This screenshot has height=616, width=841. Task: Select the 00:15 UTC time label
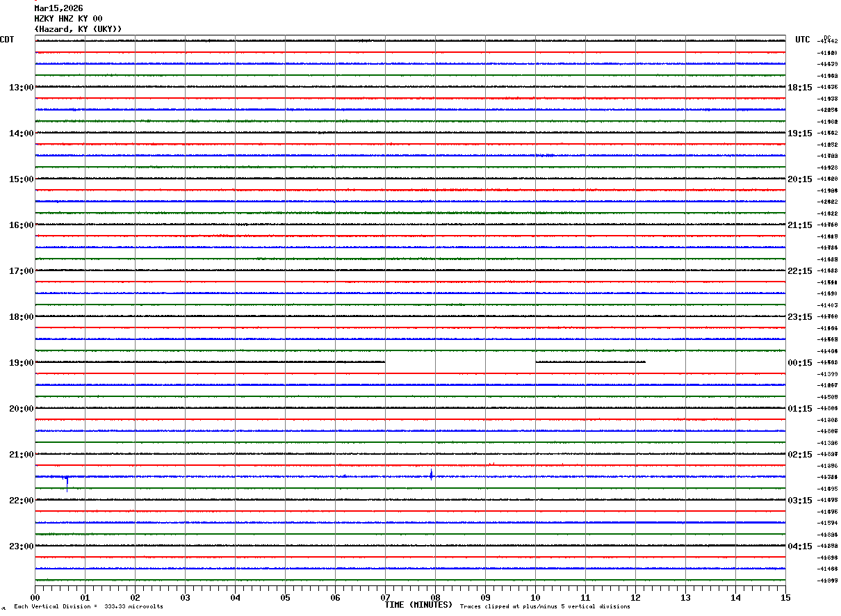[799, 363]
